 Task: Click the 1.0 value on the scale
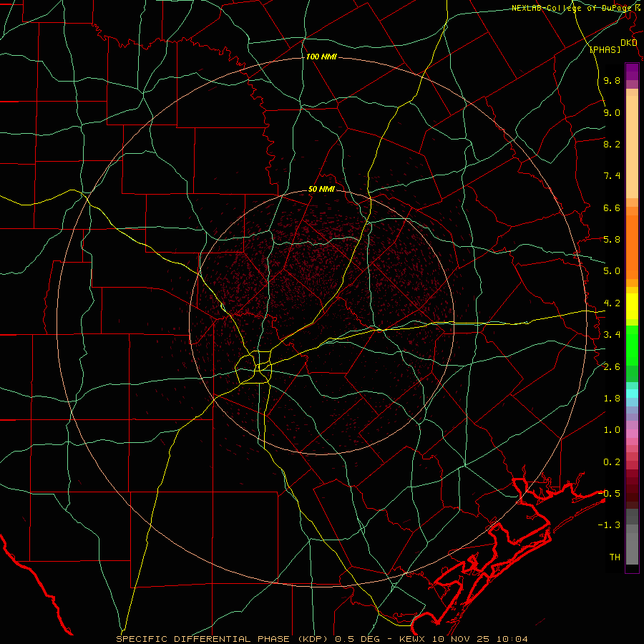point(612,430)
